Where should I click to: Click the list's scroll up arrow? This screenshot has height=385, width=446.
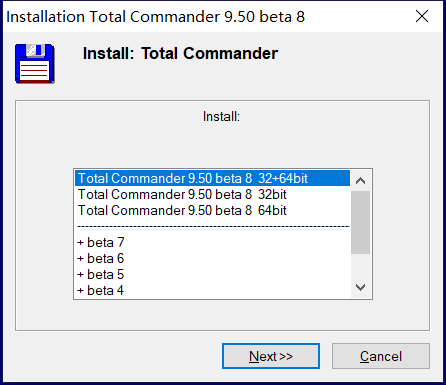[x=360, y=181]
